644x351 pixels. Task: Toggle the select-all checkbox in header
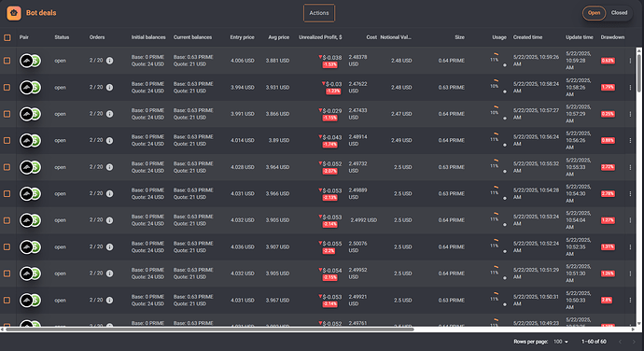point(7,37)
